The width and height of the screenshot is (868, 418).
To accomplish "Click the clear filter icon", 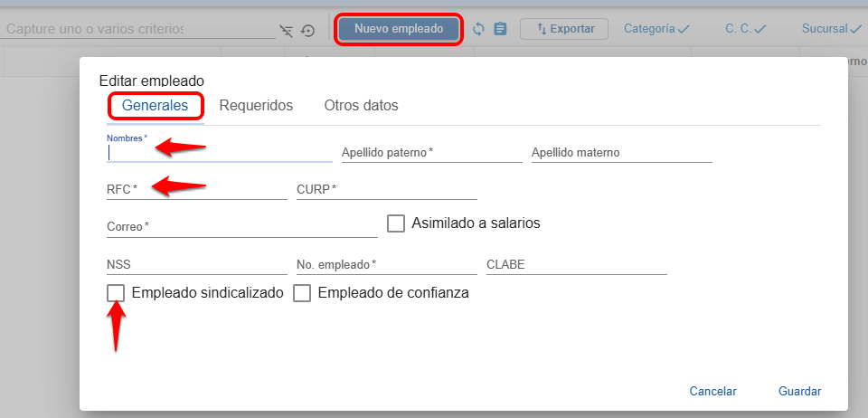I will [287, 30].
